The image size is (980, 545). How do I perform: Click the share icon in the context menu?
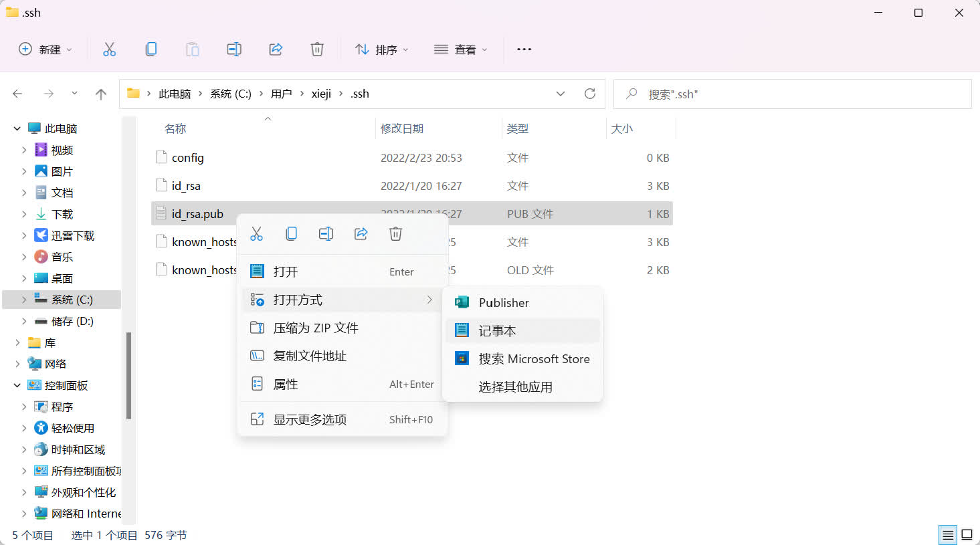(361, 234)
